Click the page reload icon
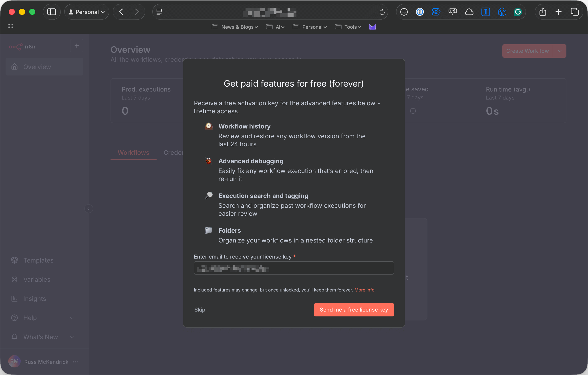The image size is (588, 375). 382,12
